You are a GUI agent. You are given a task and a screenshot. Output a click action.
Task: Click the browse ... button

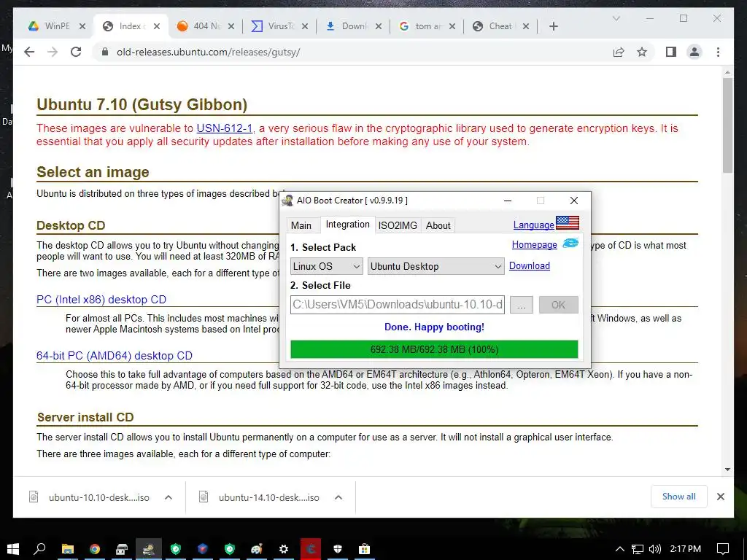[521, 305]
